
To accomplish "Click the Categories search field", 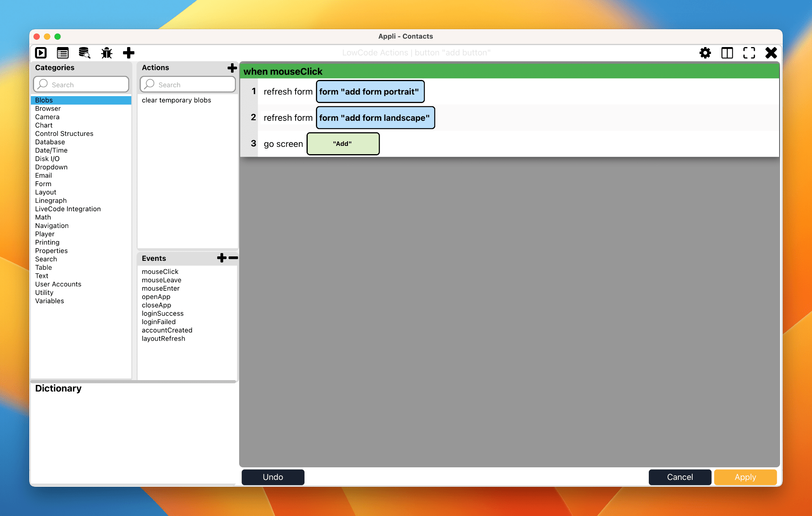I will point(81,84).
